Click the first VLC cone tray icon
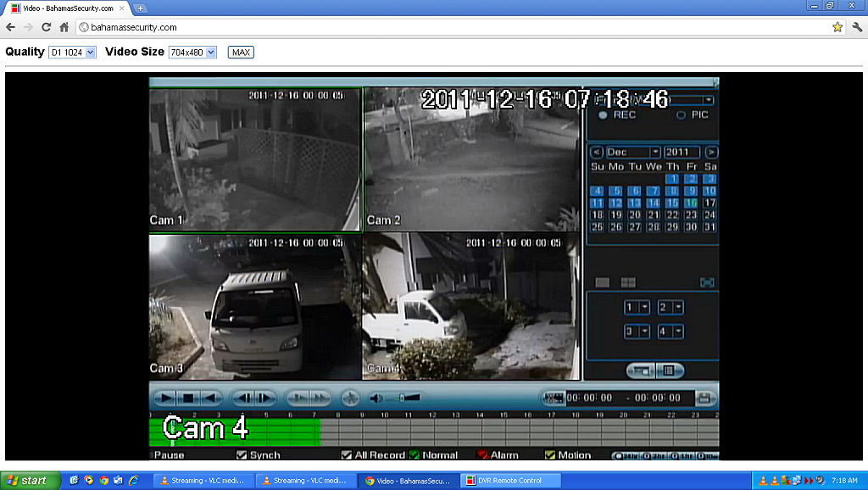Image resolution: width=868 pixels, height=490 pixels. 764,481
